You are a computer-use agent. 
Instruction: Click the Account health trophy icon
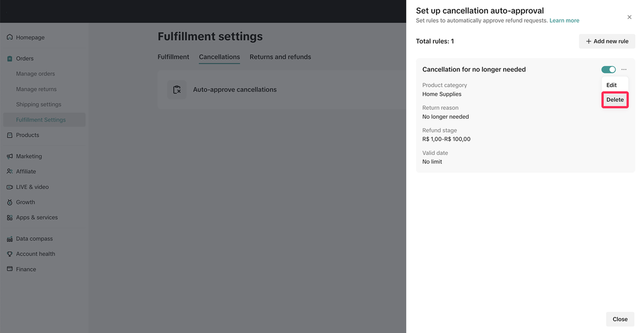[10, 254]
